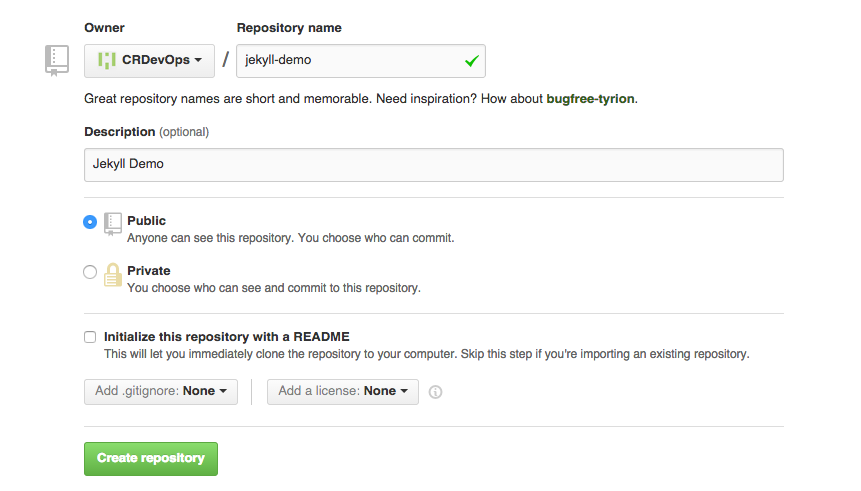Focus the Repository name field

(361, 61)
